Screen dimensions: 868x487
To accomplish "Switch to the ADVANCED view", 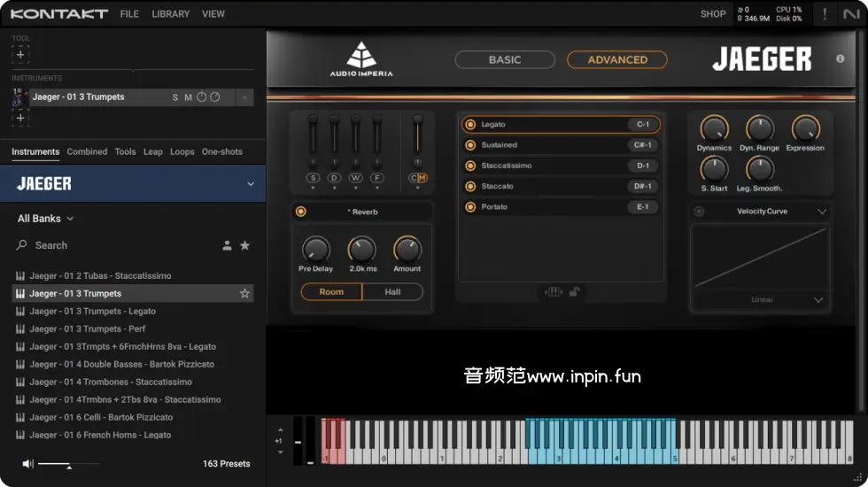I will tap(617, 60).
